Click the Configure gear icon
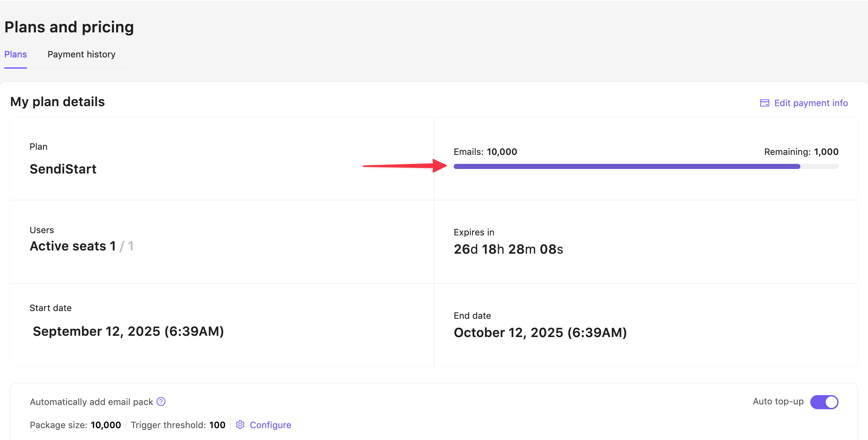The image size is (868, 440). coord(240,425)
